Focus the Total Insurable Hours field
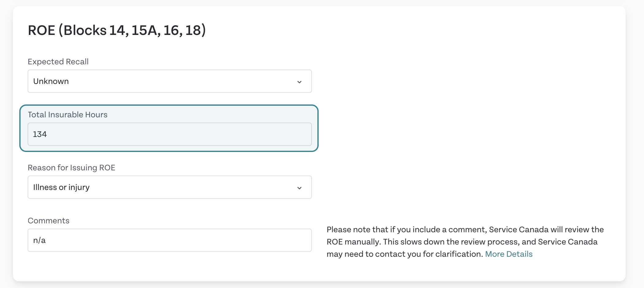644x288 pixels. [169, 134]
